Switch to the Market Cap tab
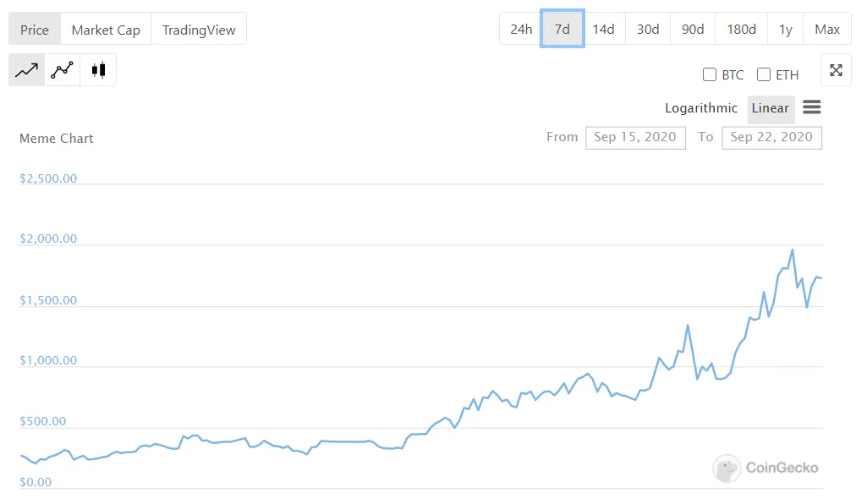Image resolution: width=856 pixels, height=504 pixels. point(106,30)
